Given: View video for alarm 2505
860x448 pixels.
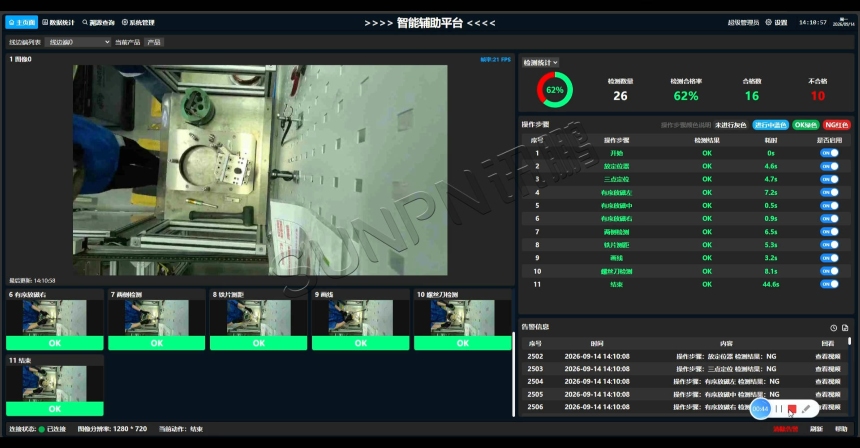Looking at the screenshot, I should click(828, 394).
